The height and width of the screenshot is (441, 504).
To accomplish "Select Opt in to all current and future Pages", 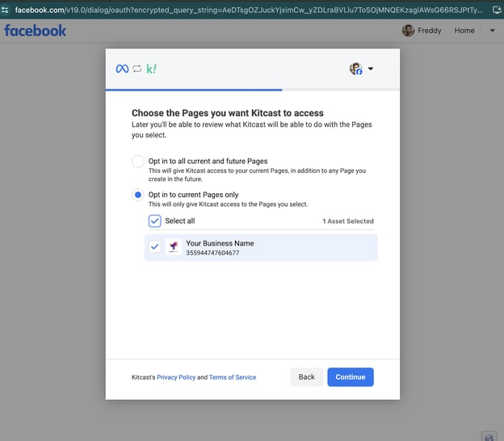I will tap(138, 161).
